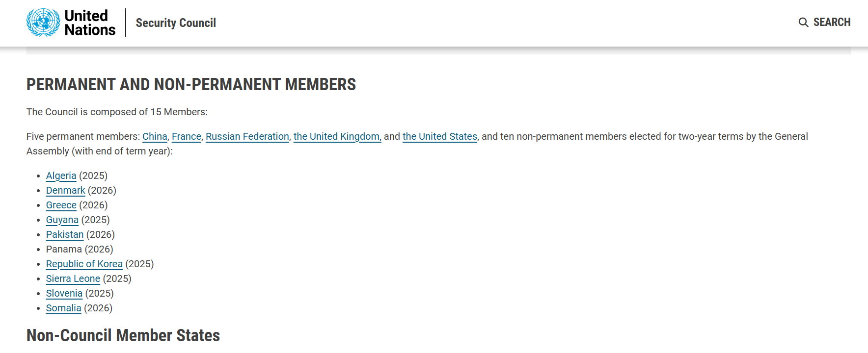Click the Pakistan member link
868x353 pixels.
(65, 234)
